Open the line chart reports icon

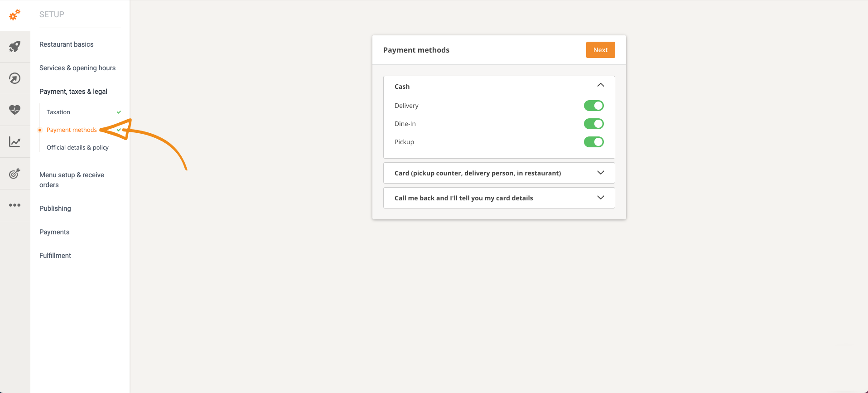click(15, 142)
